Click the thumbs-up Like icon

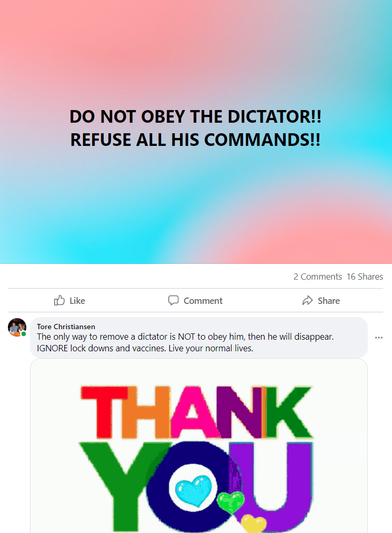click(59, 300)
